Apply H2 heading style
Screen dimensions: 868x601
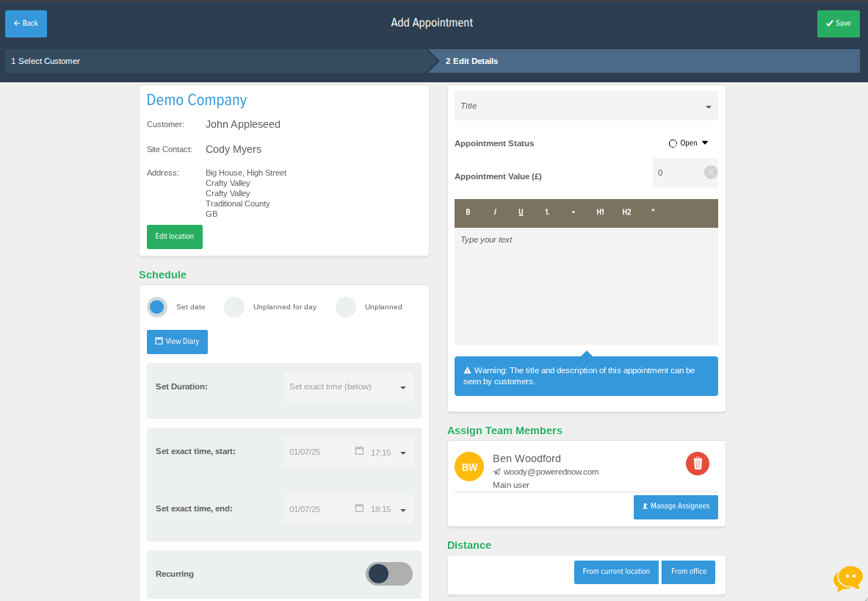tap(626, 212)
